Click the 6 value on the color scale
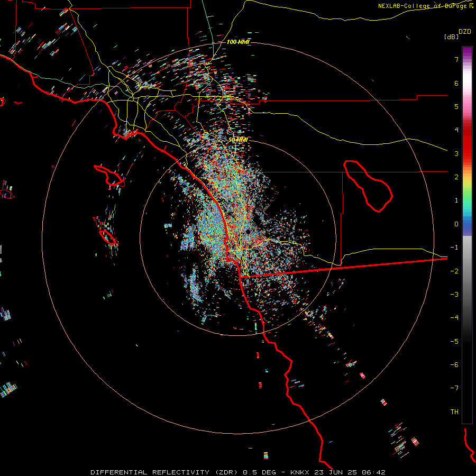Image resolution: width=476 pixels, height=476 pixels. click(456, 83)
